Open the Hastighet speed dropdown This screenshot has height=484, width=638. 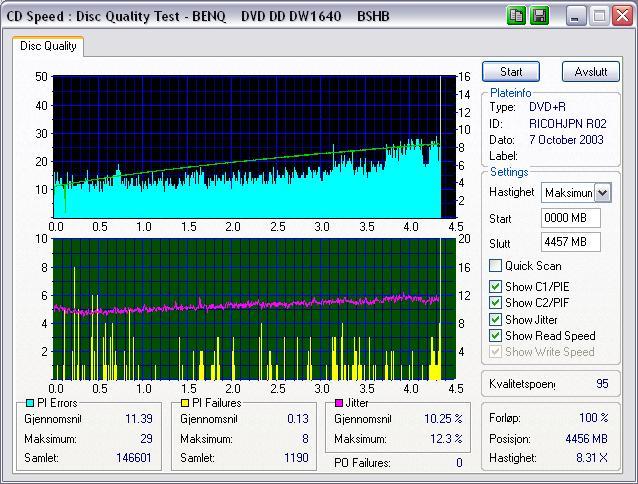[x=602, y=192]
